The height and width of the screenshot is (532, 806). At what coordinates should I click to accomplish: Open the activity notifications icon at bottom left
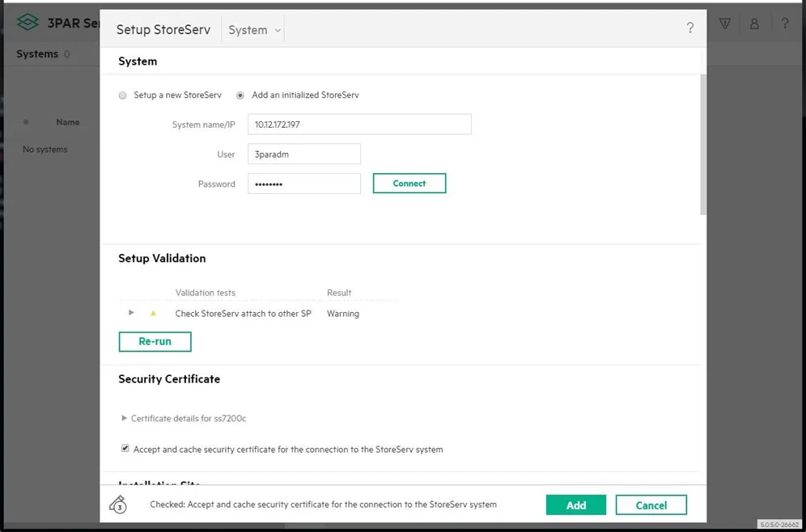118,505
